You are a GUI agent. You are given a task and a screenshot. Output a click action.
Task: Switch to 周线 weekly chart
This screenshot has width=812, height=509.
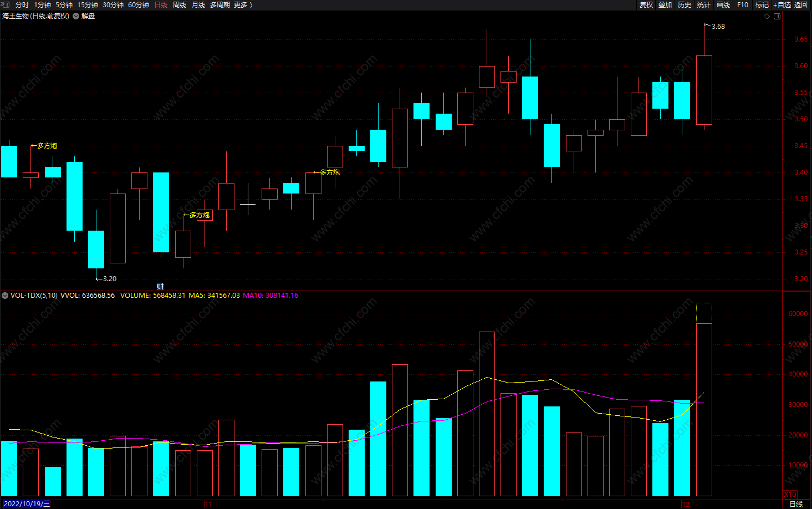[x=180, y=4]
